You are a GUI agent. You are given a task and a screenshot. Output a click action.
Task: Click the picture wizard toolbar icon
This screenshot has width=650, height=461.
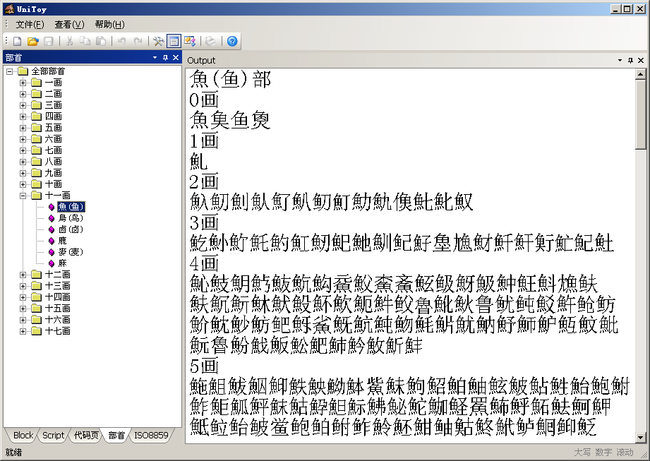190,41
